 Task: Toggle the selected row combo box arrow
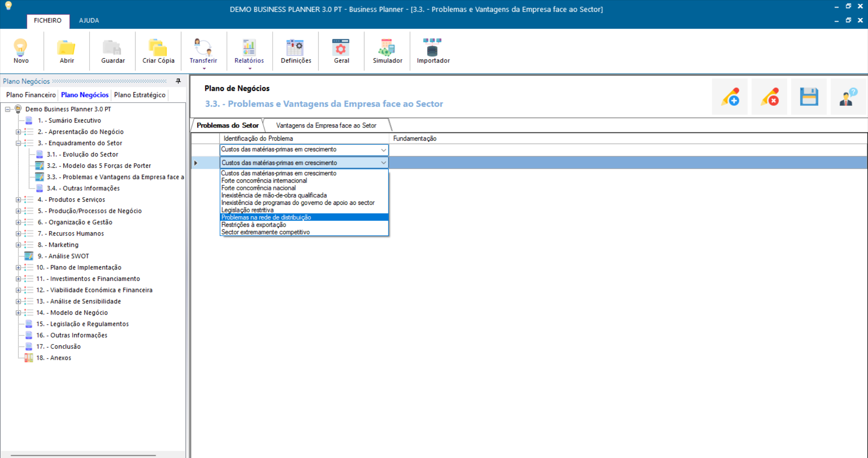point(383,163)
